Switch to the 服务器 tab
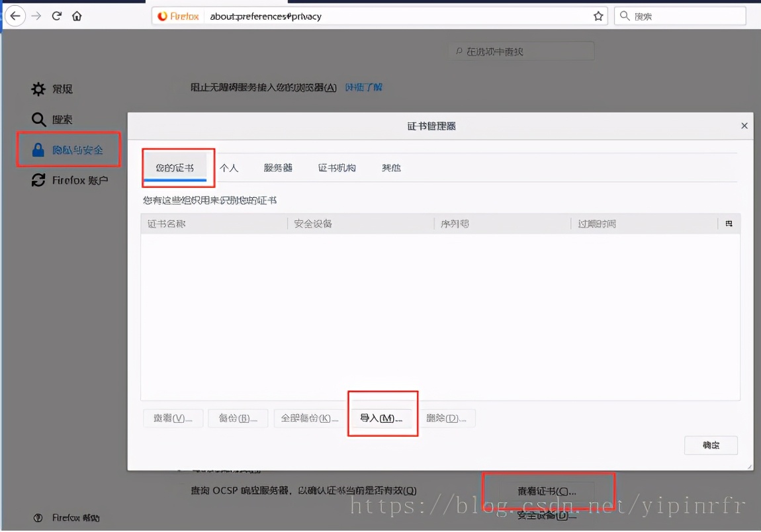The image size is (761, 532). pos(278,168)
